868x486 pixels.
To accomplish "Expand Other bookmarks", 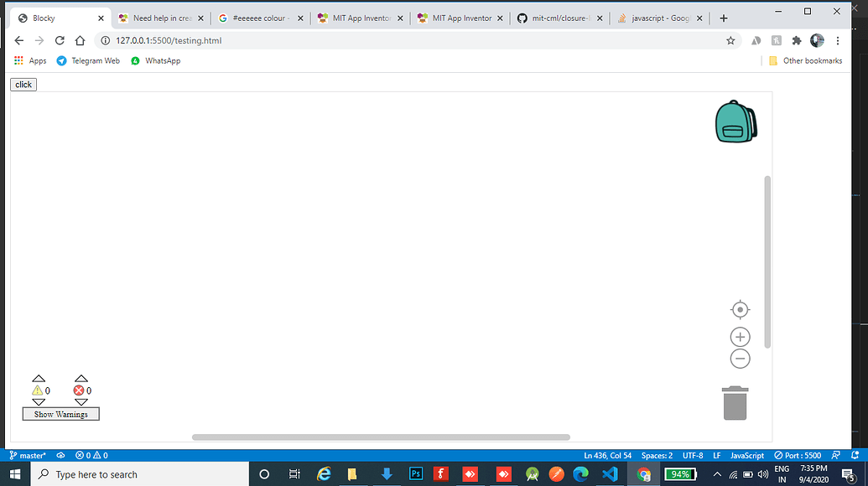I will point(806,59).
